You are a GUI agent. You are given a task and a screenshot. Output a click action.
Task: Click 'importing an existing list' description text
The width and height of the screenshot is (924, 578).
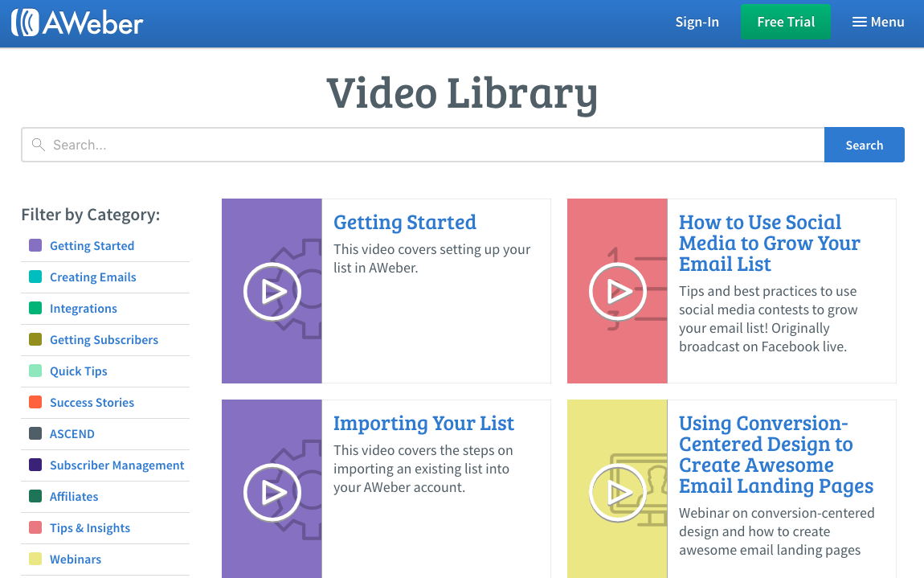tap(423, 469)
